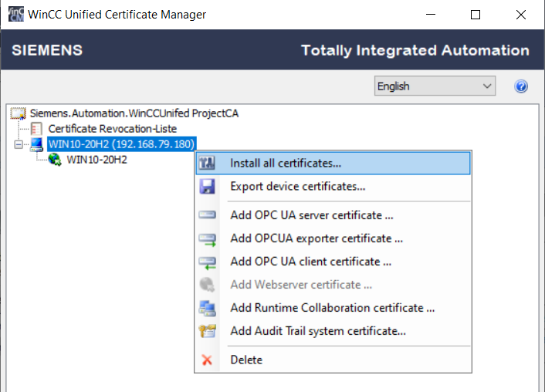Select Add OPC UA client certificate ...

tap(333, 262)
